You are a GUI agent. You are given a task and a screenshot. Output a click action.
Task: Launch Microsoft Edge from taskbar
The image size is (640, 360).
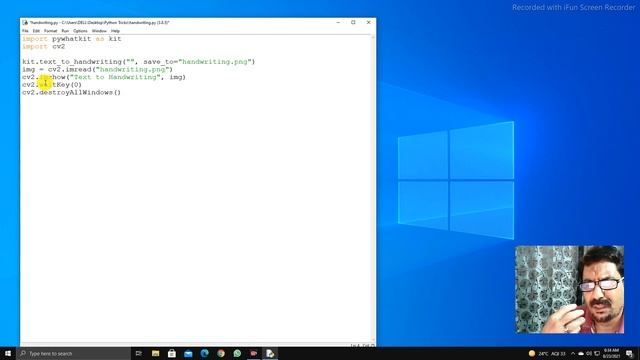click(x=204, y=353)
